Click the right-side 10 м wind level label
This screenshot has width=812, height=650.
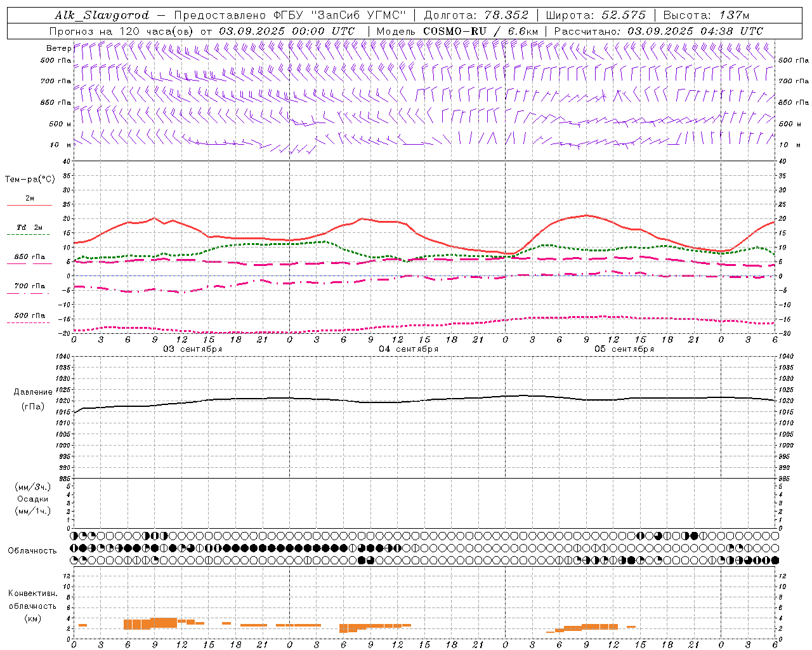click(789, 145)
